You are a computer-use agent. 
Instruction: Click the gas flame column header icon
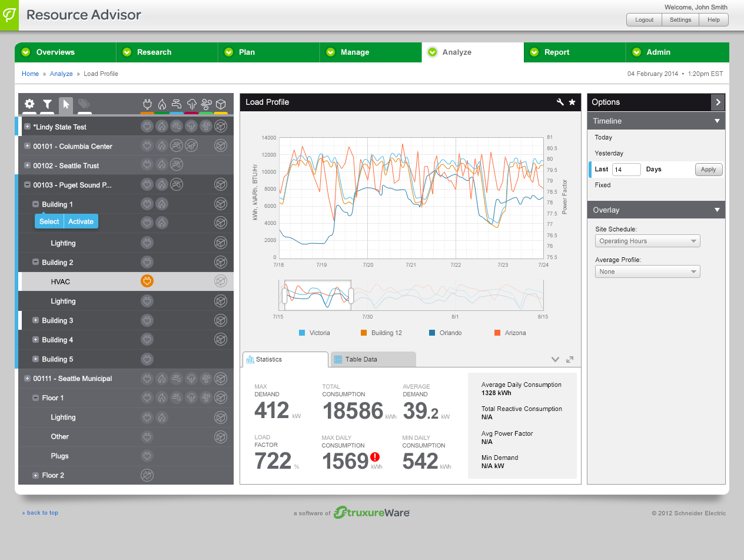coord(162,104)
